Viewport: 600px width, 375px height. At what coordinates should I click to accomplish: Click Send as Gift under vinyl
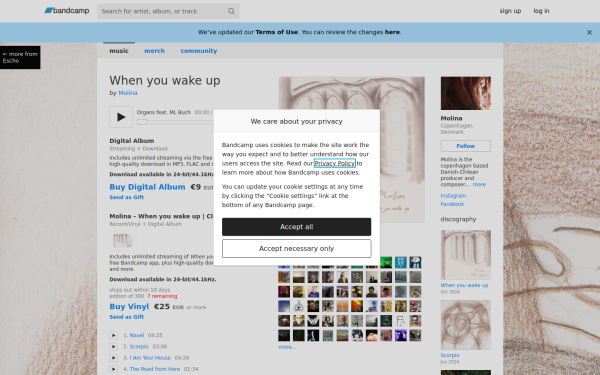(x=127, y=317)
